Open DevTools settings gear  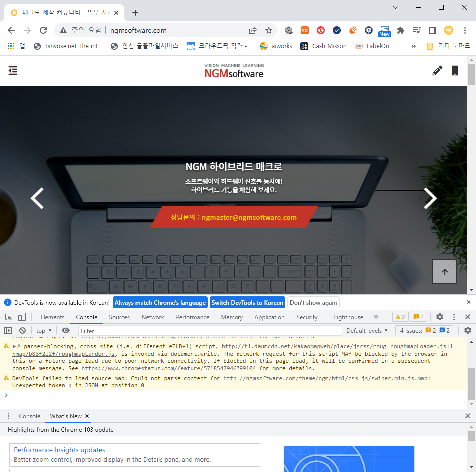[439, 317]
